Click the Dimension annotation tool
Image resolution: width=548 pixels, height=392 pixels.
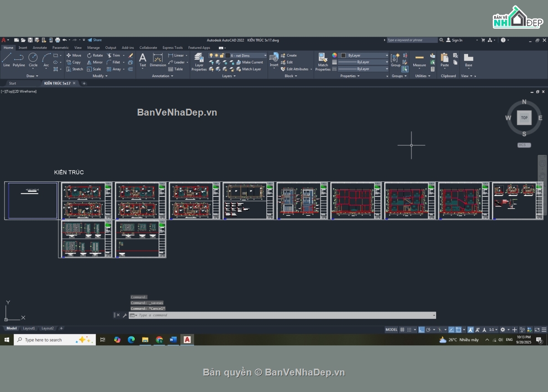click(158, 59)
